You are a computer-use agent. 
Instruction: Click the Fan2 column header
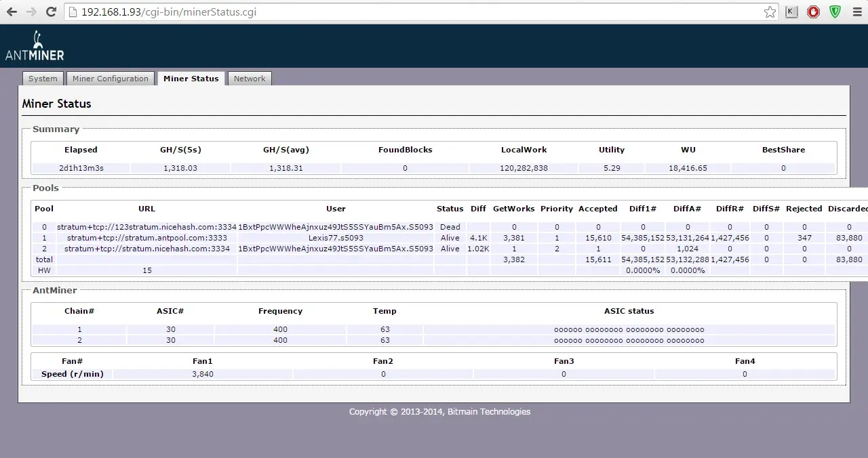click(x=383, y=361)
